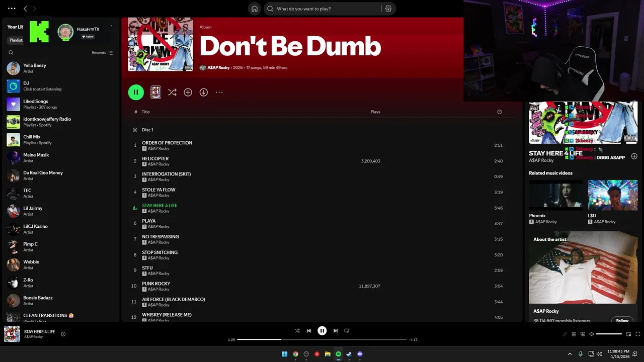The width and height of the screenshot is (644, 362).
Task: Start the DJ from the library
Action: point(60,86)
